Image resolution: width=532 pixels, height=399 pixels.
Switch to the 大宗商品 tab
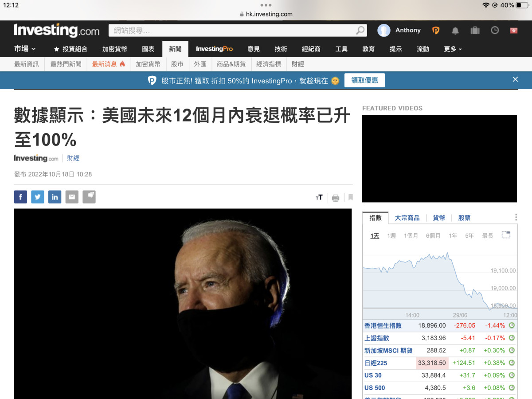tap(407, 218)
